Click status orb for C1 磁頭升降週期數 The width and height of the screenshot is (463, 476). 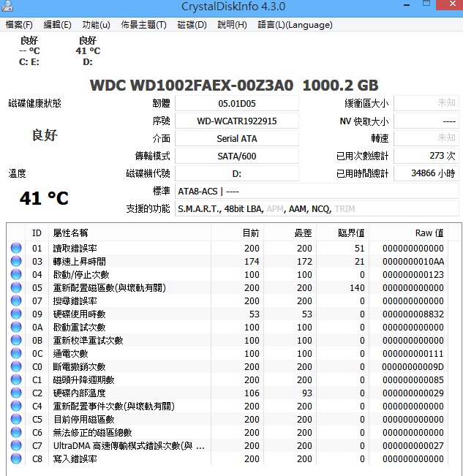coord(16,379)
